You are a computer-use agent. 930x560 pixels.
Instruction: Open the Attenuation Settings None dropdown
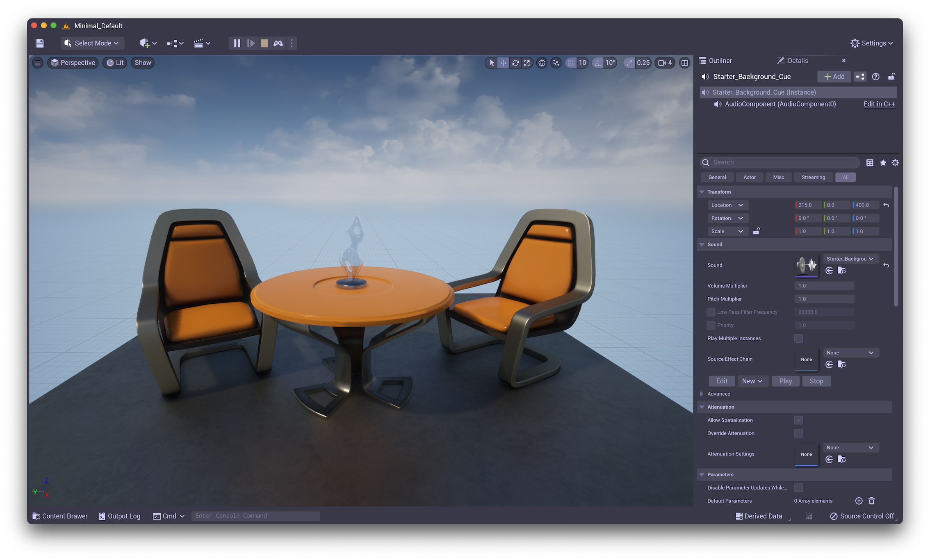(x=850, y=448)
